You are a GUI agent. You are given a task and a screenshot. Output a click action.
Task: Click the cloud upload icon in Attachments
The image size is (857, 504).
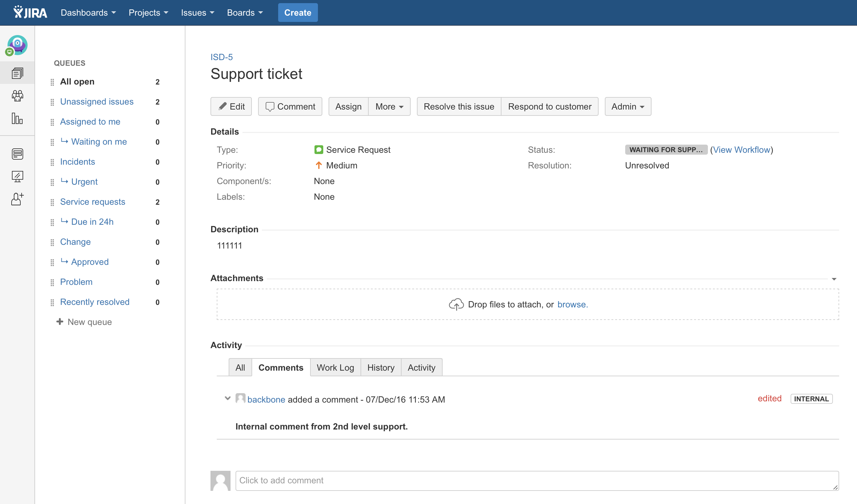(456, 304)
